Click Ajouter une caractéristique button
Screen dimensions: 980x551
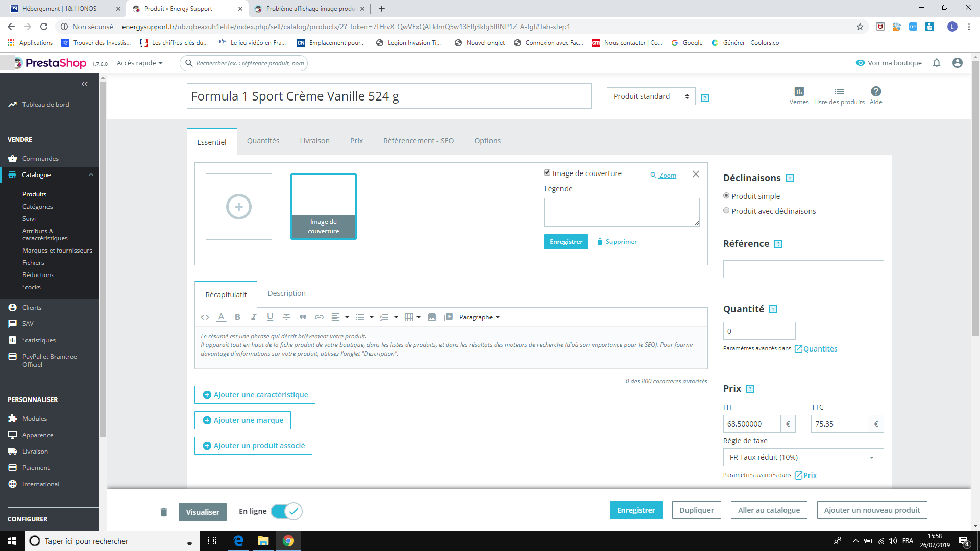click(x=255, y=395)
